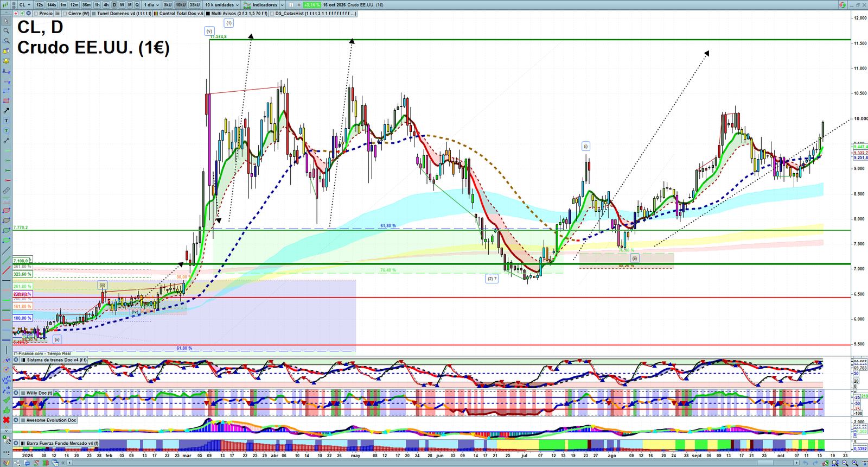This screenshot has height=467, width=868.
Task: Click the Control Total Doc v.6 color swatch
Action: coord(156,14)
